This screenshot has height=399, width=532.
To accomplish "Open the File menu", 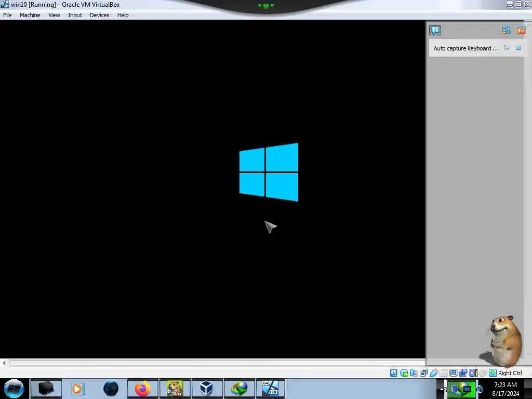I will point(7,15).
